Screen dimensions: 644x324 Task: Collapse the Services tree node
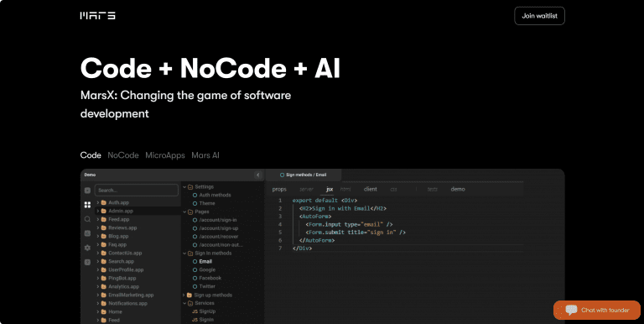tap(184, 303)
